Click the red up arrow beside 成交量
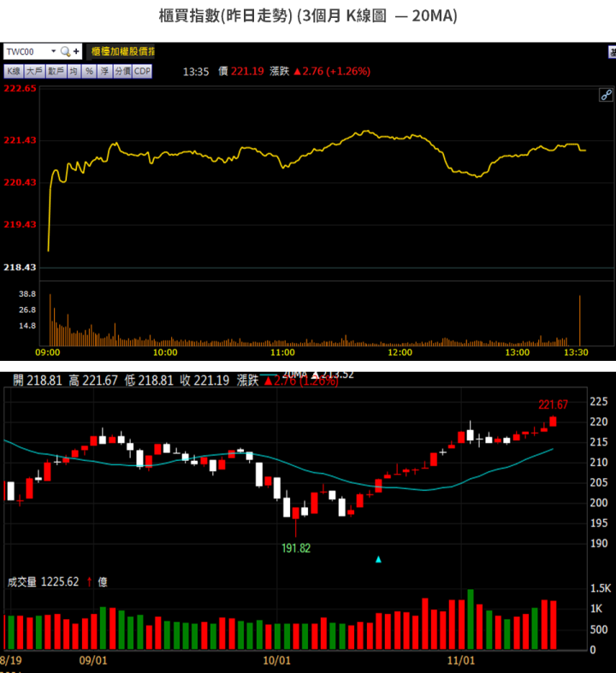616x673 pixels. (89, 582)
